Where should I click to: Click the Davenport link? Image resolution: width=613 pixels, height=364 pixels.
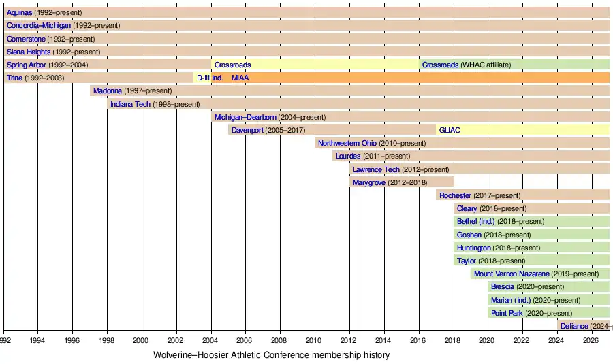[x=247, y=131]
